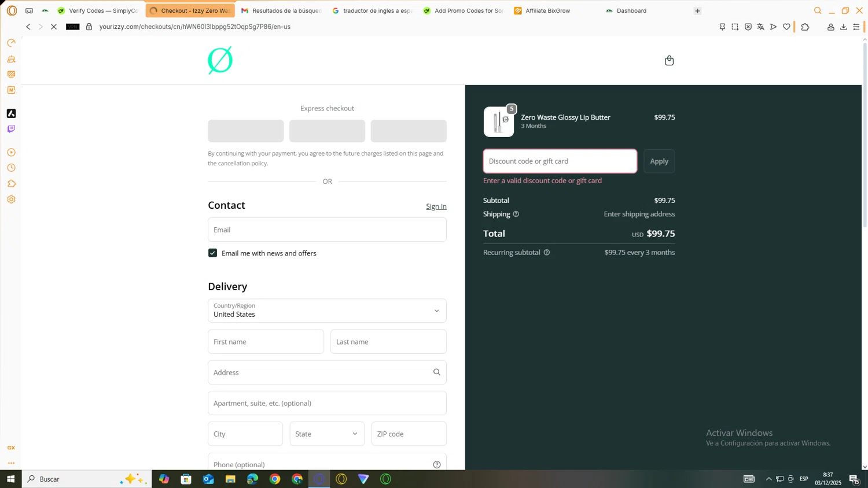Click the third express checkout button

409,131
